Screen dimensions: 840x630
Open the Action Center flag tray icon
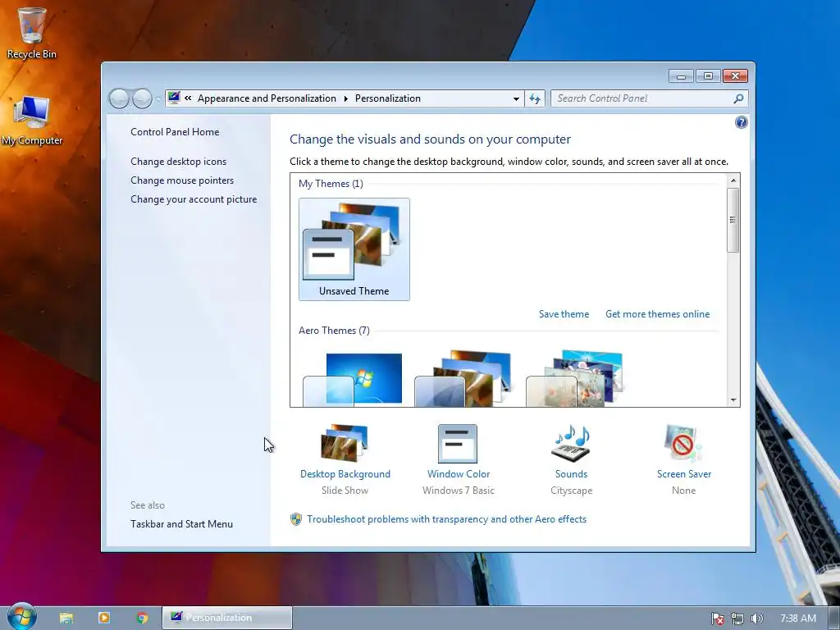718,619
